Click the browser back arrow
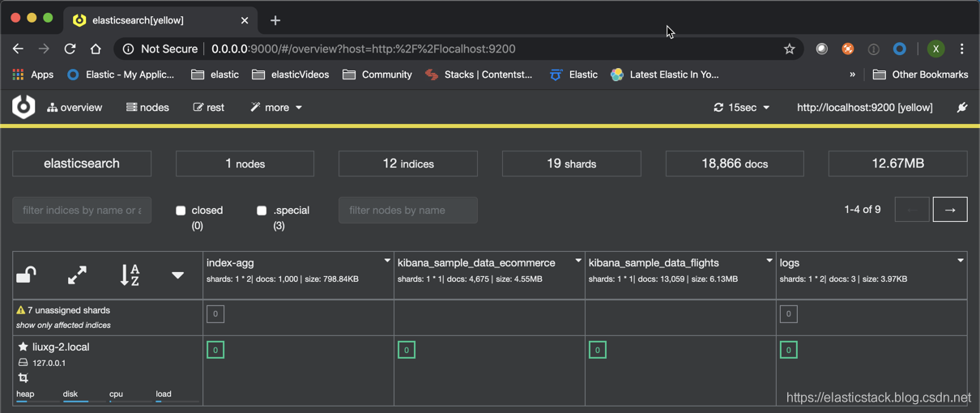Viewport: 980px width, 413px height. click(18, 49)
